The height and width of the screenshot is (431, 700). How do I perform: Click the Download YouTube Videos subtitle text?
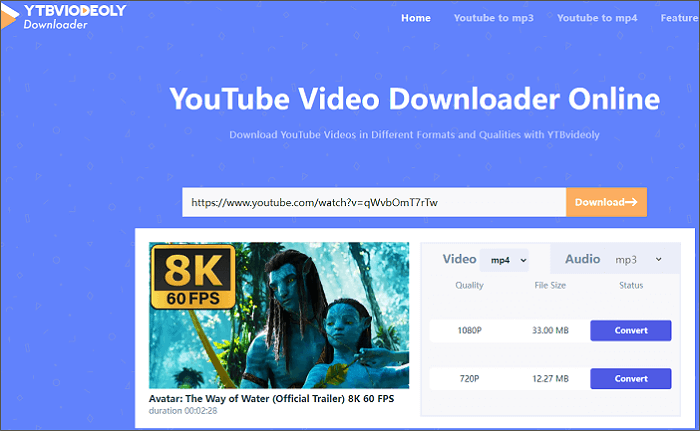pyautogui.click(x=414, y=135)
